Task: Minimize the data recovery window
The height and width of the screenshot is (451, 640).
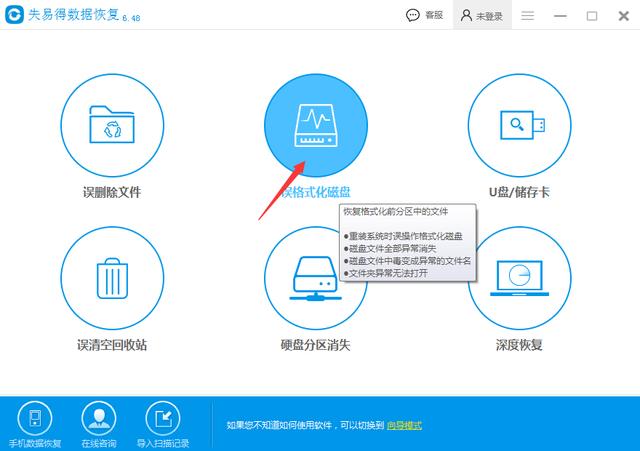Action: click(x=560, y=16)
